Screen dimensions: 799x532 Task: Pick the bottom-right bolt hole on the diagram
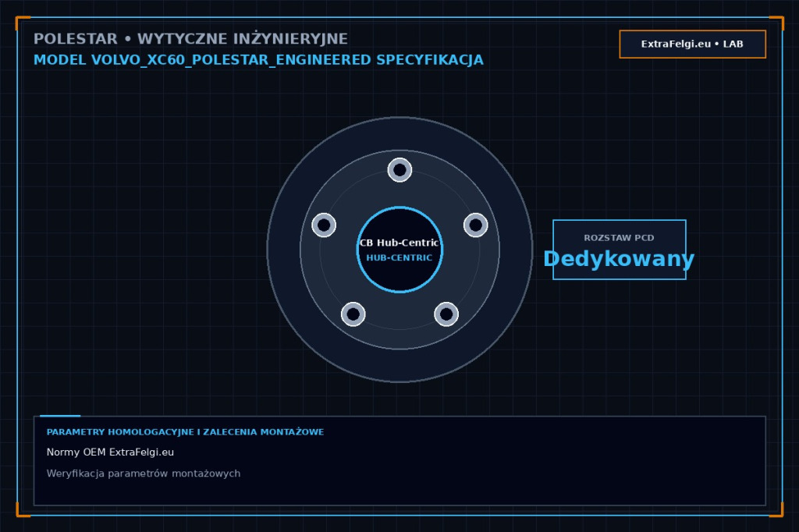pos(446,314)
